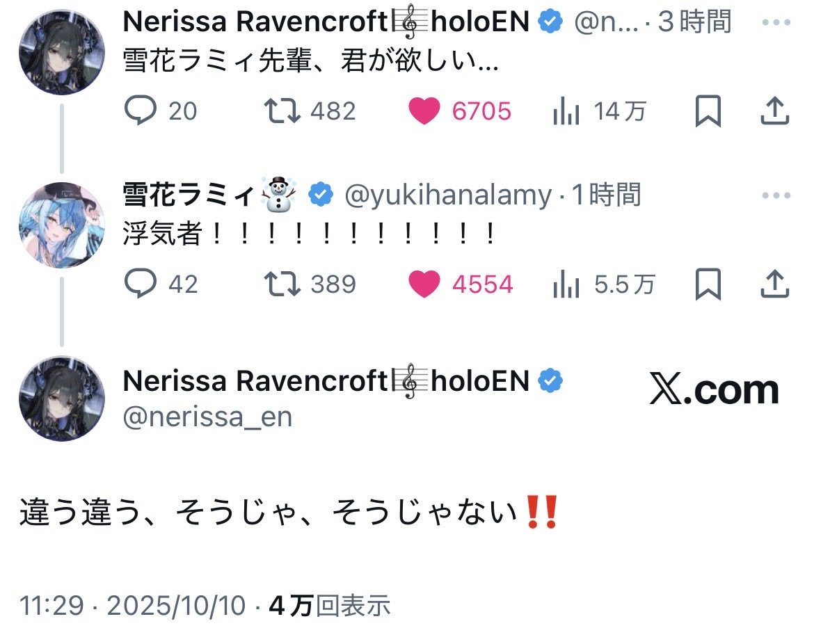
Task: Unlike the tweet with 4554 likes
Action: coord(424,284)
